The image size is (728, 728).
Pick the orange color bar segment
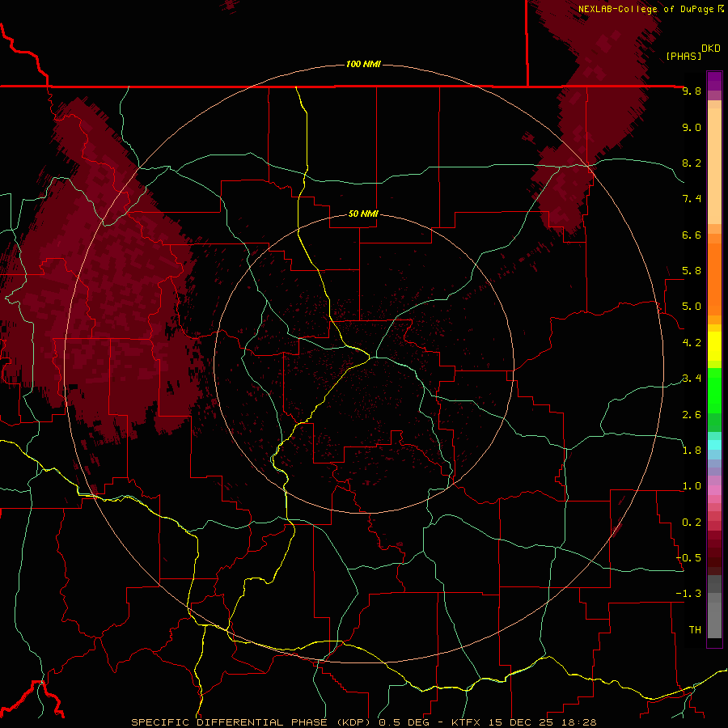714,280
